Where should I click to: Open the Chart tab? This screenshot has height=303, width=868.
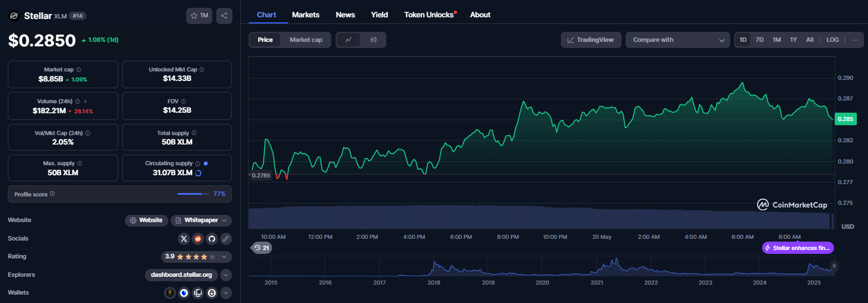(266, 15)
